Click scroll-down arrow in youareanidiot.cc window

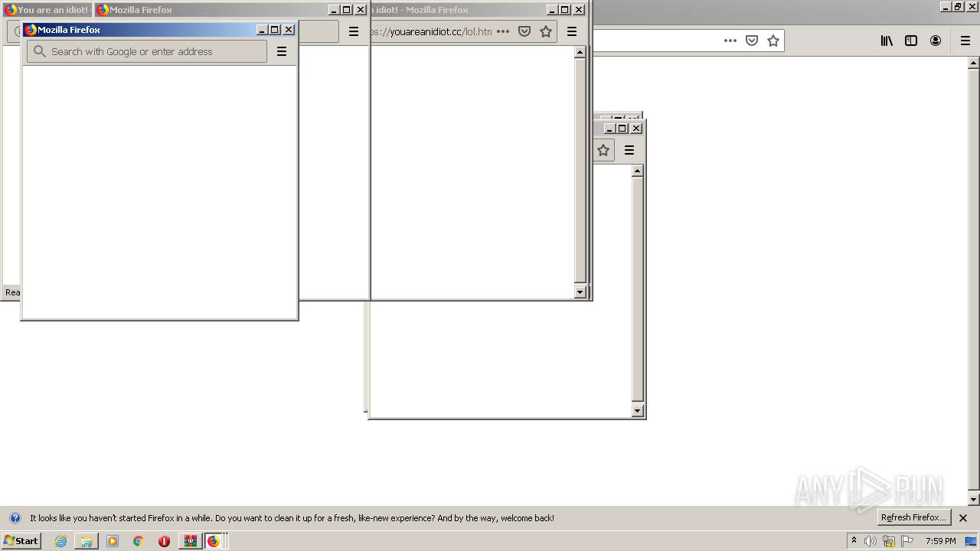coord(580,292)
